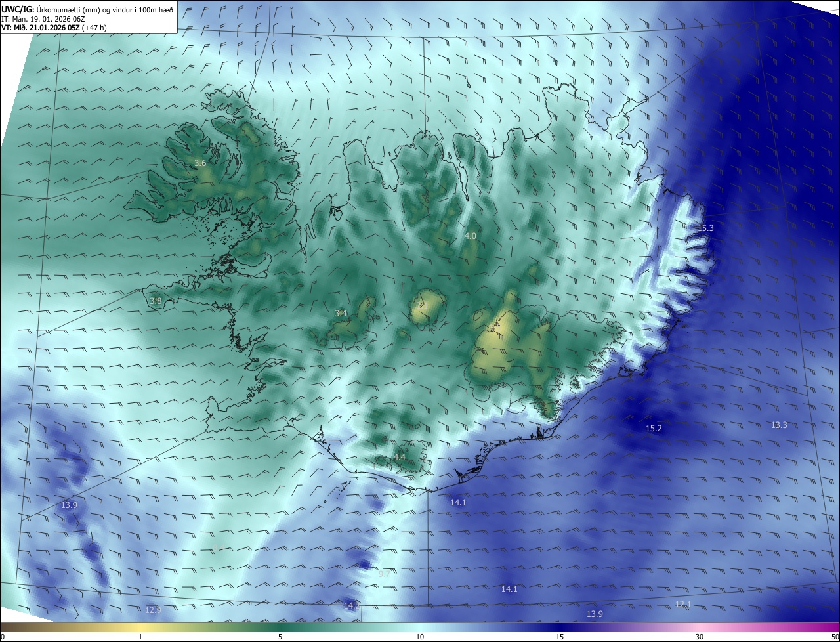Click the 9.7 value label south of Iceland
The image size is (840, 642).
point(385,574)
